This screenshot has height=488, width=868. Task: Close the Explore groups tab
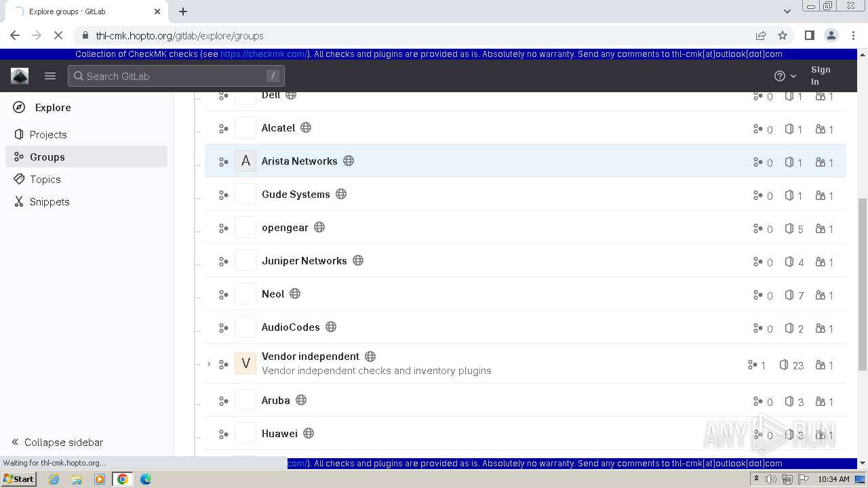(x=157, y=12)
